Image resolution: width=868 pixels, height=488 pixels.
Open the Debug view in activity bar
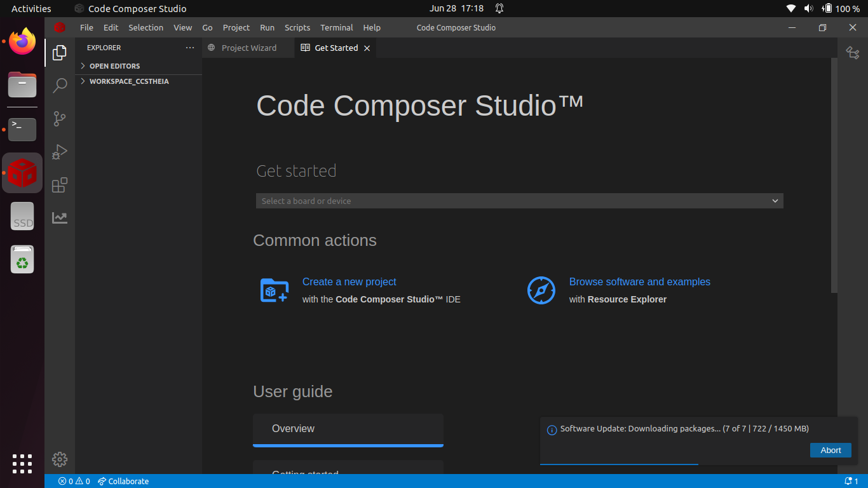(x=60, y=152)
